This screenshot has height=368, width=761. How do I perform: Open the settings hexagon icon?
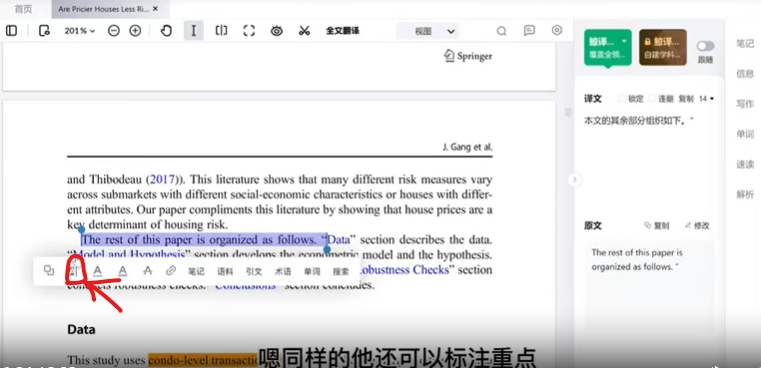click(x=557, y=30)
